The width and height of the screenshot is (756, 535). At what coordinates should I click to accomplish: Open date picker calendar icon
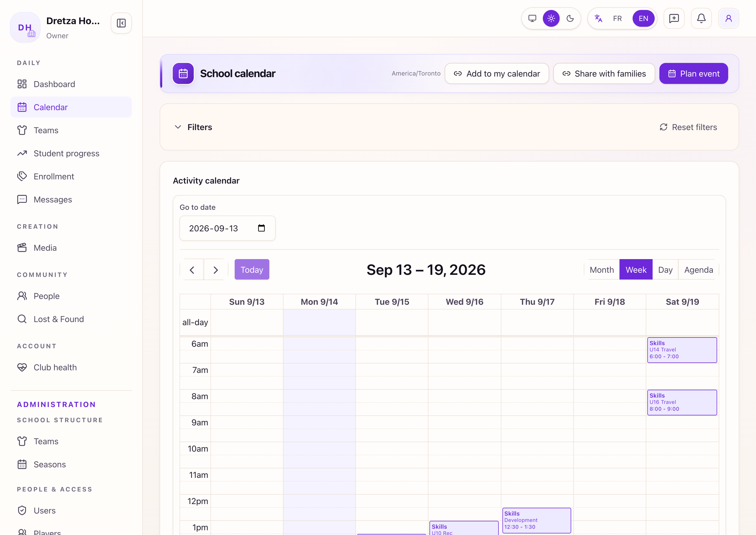261,228
